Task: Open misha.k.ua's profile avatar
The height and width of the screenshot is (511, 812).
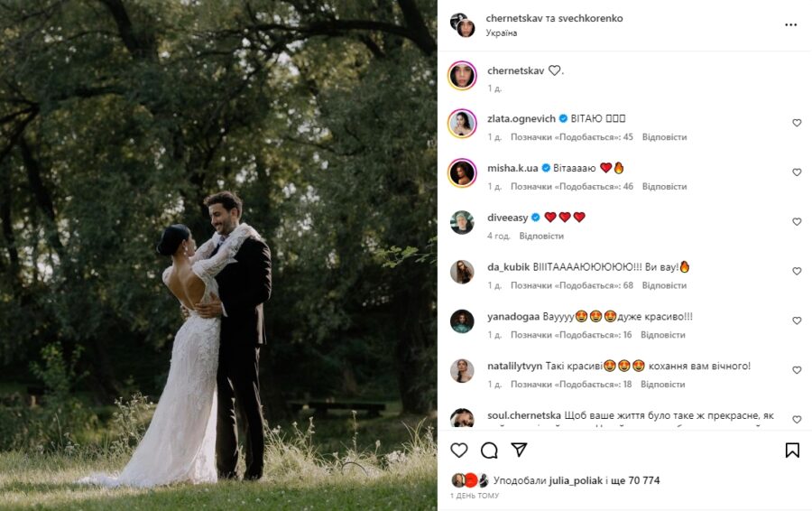Action: [x=462, y=172]
